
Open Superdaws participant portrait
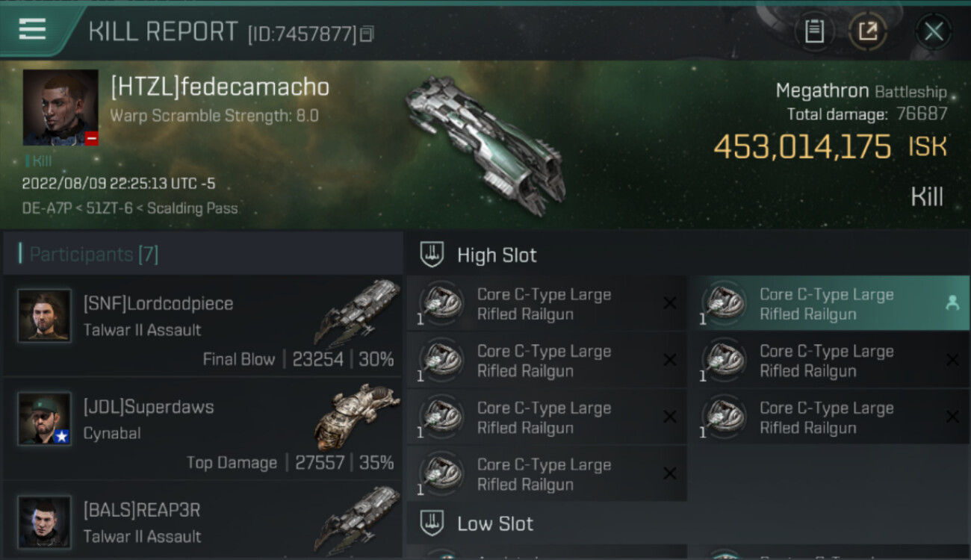click(x=45, y=419)
